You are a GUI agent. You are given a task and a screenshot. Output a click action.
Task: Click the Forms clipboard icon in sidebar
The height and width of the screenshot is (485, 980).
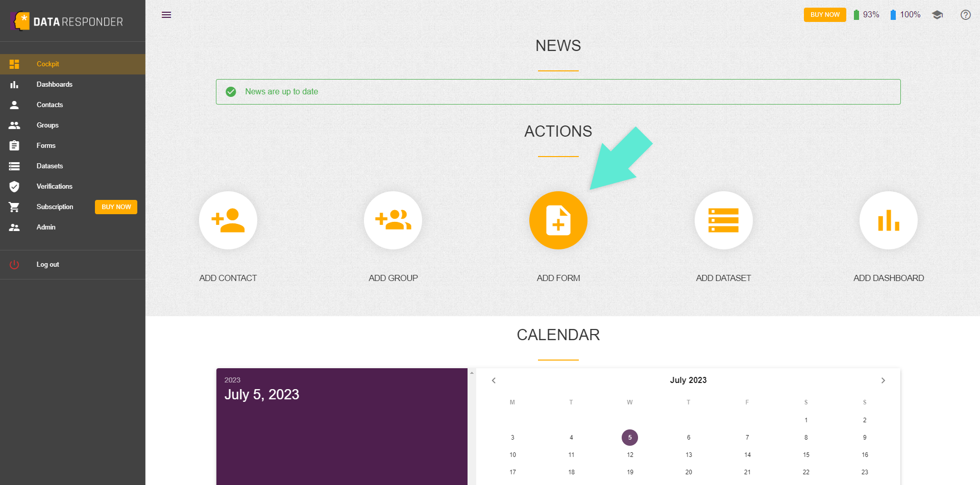(14, 146)
